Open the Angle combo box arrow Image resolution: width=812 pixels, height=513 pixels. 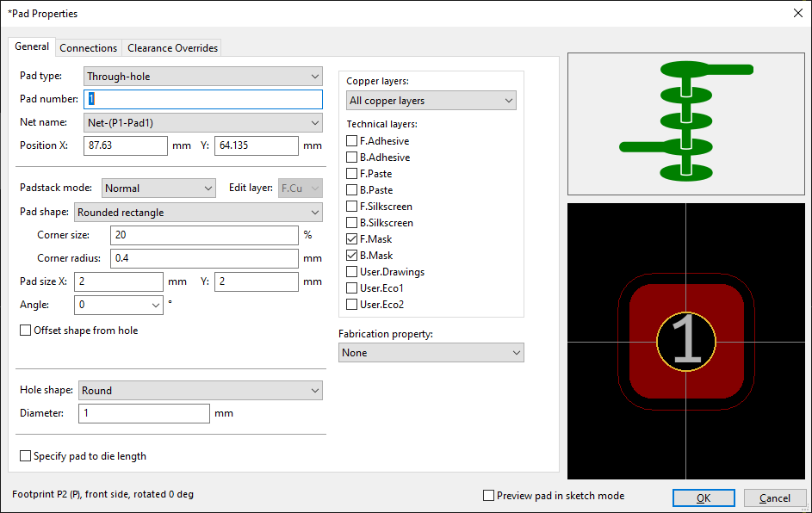(156, 305)
